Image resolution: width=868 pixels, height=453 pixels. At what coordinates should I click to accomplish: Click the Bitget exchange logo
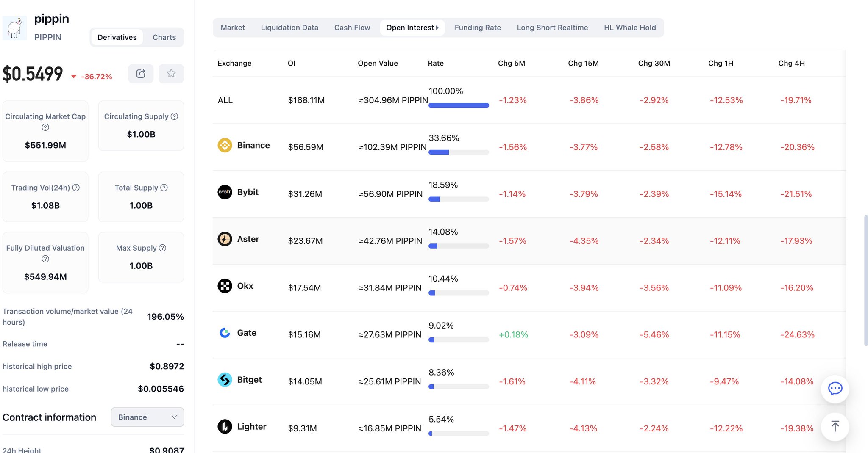(225, 380)
